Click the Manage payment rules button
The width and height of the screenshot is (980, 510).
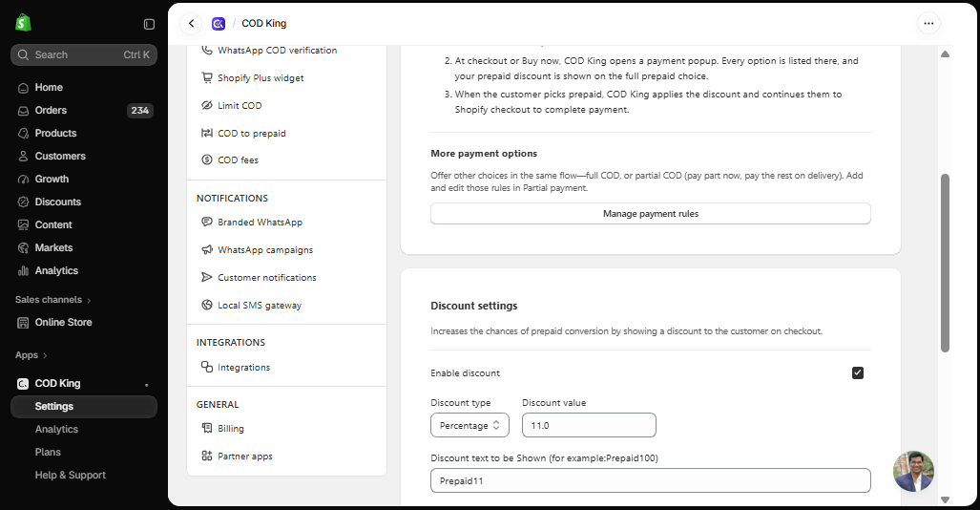pos(650,213)
